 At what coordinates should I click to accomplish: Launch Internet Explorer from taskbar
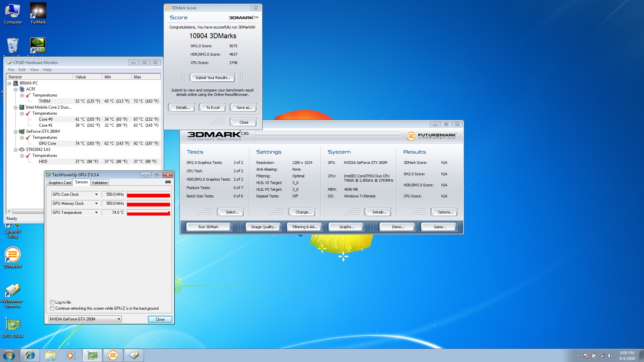(x=30, y=355)
